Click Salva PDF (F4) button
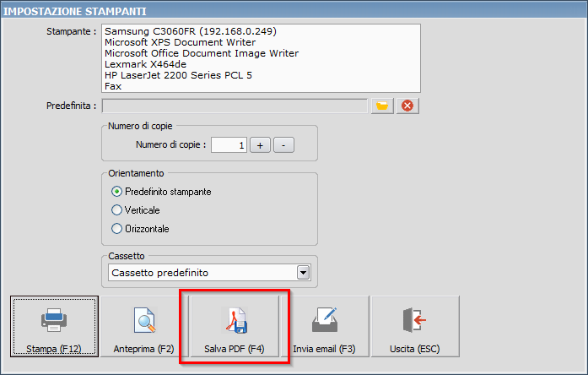The width and height of the screenshot is (588, 375). tap(235, 326)
